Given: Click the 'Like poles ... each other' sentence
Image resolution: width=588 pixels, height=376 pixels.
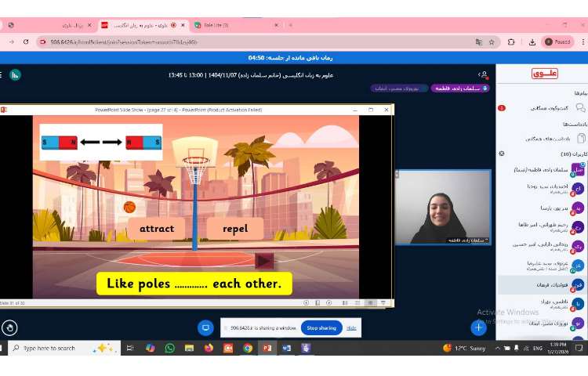Looking at the screenshot, I should 194,284.
